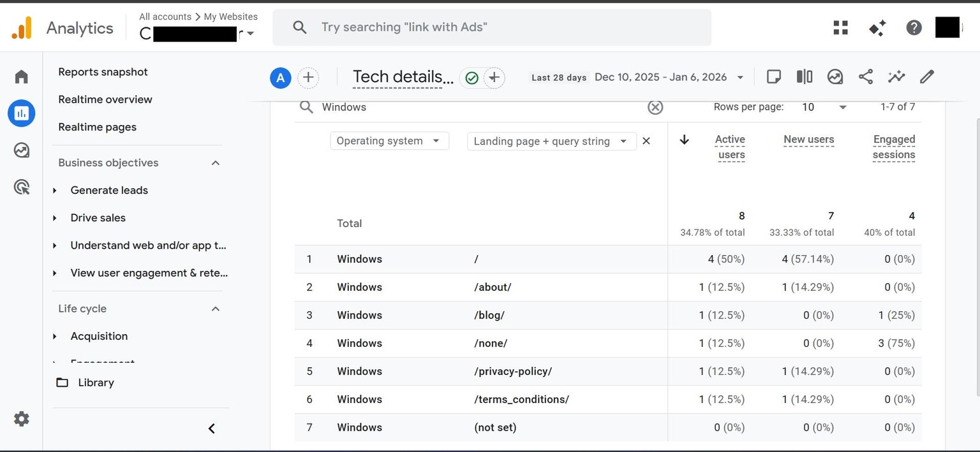Click the 1-7 of 7 pagination text
The height and width of the screenshot is (452, 980).
pyautogui.click(x=898, y=107)
